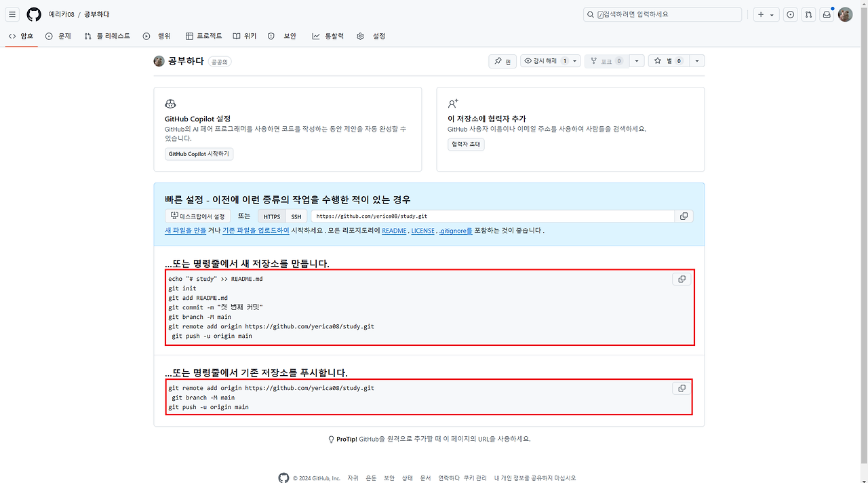
Task: Select the SSH protocol toggle
Action: [296, 216]
